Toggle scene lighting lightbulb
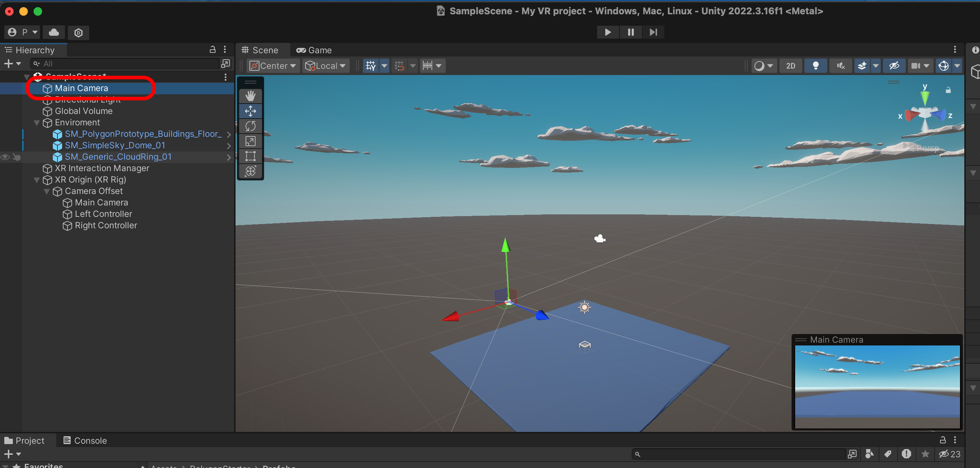The height and width of the screenshot is (468, 980). pyautogui.click(x=815, y=66)
